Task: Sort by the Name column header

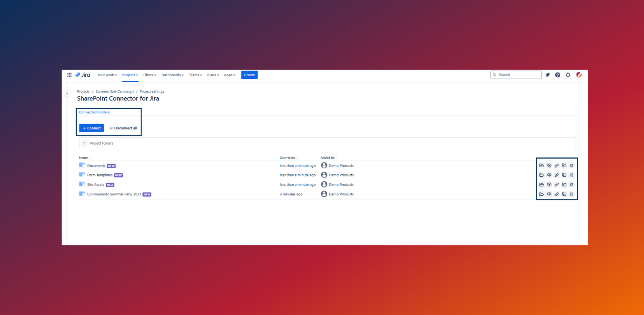Action: (x=84, y=157)
